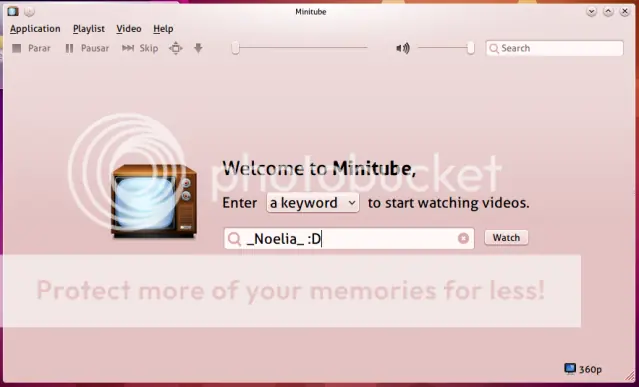Maximize the Minitube window

tap(608, 12)
